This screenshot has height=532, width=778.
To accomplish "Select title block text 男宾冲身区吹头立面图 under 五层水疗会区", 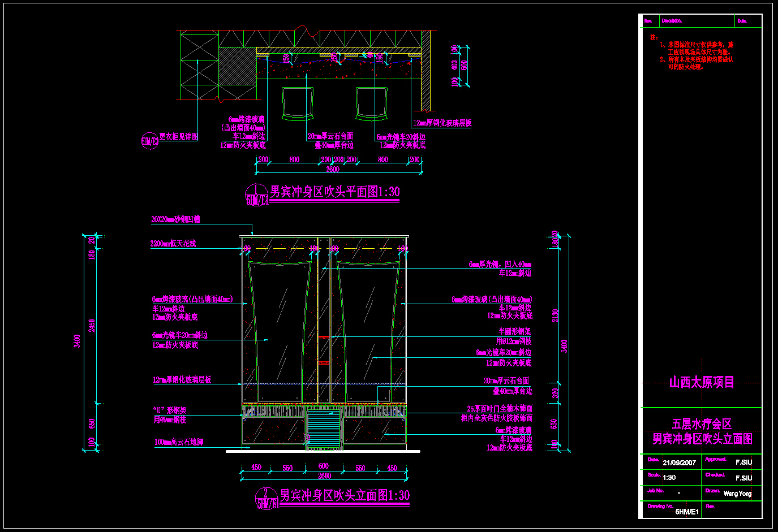I will tap(702, 439).
